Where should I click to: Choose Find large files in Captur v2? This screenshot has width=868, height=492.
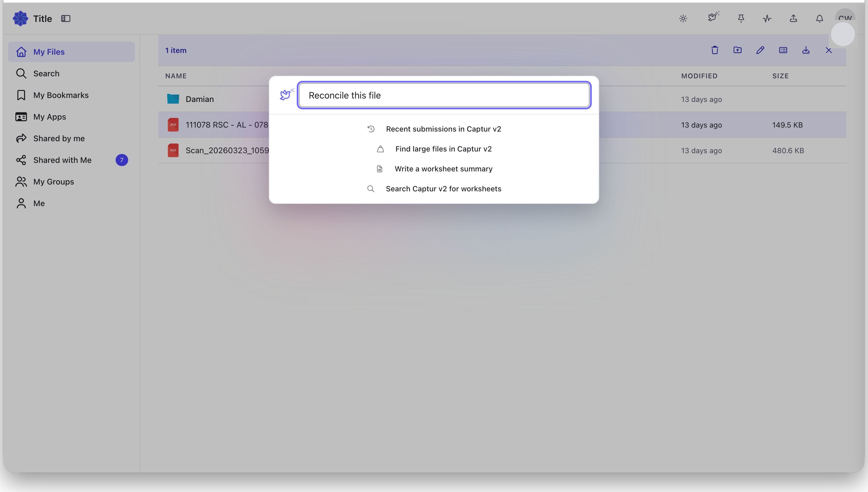tap(443, 149)
